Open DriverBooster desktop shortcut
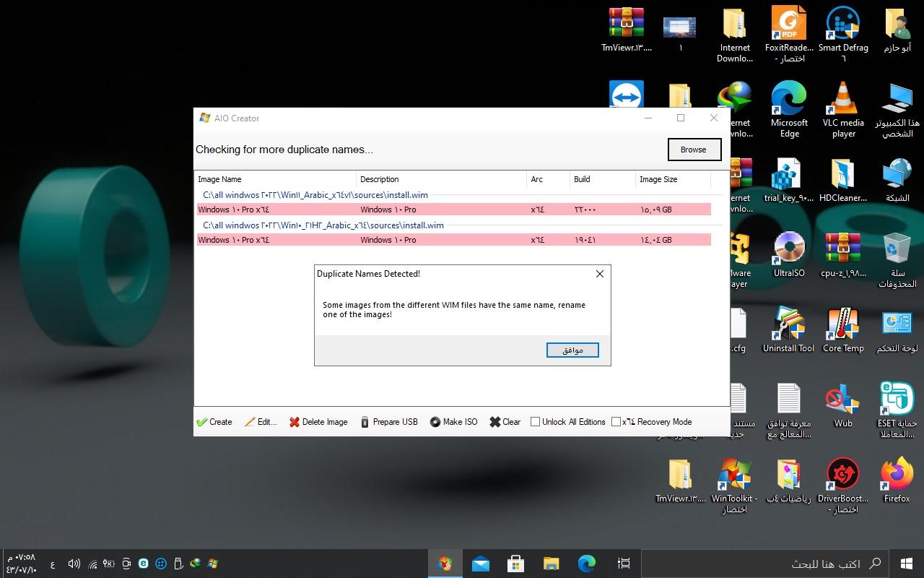This screenshot has height=578, width=924. coord(843,485)
